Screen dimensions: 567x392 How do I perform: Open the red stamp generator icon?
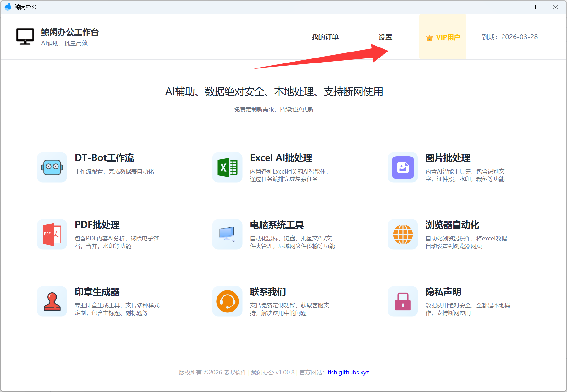point(52,301)
